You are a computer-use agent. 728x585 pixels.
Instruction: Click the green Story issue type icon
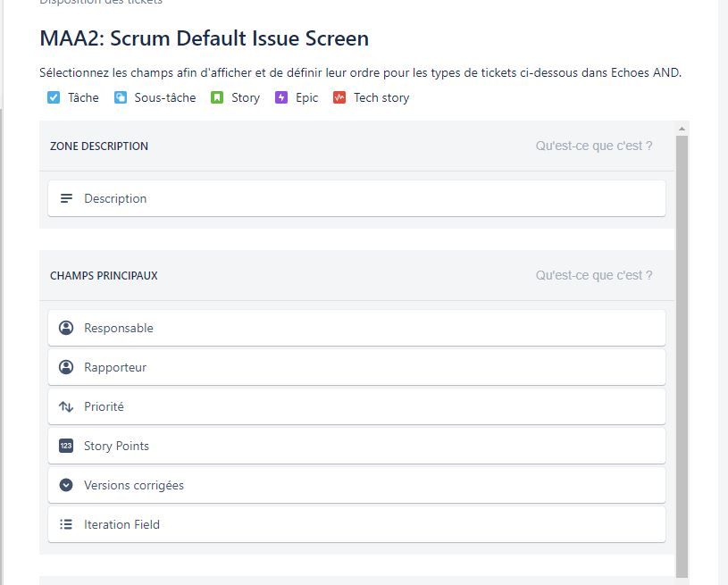[217, 97]
